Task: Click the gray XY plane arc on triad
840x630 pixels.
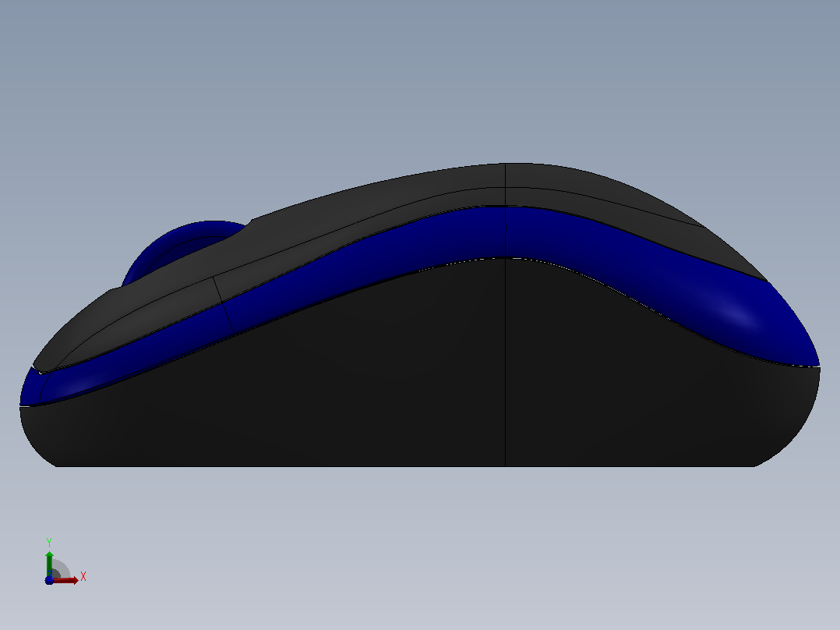Action: (61, 569)
